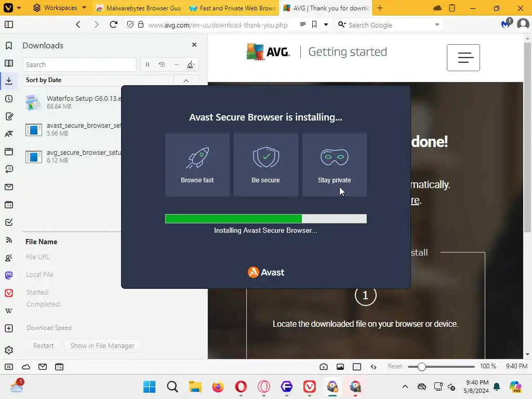Open tracker blocker shield in address bar
The height and width of the screenshot is (399, 532).
pyautogui.click(x=130, y=24)
